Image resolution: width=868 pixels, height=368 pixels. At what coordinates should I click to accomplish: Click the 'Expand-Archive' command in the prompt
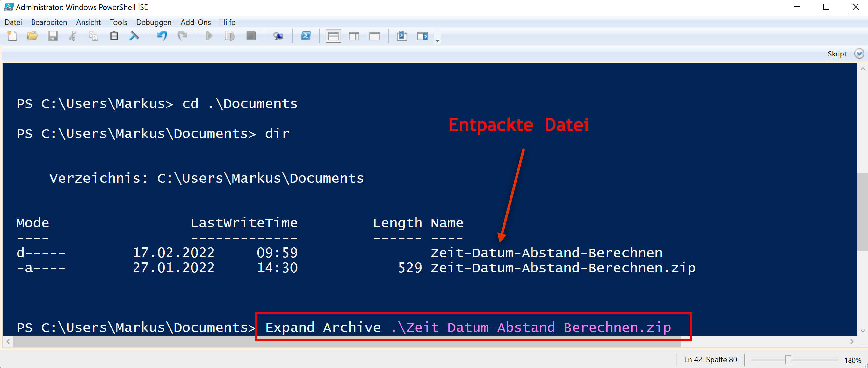(323, 328)
